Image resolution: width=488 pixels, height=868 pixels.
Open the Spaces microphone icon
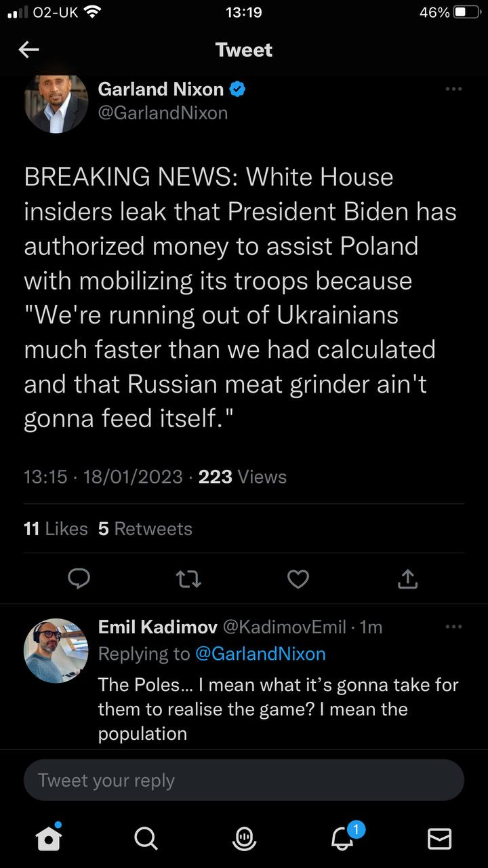coord(244,838)
